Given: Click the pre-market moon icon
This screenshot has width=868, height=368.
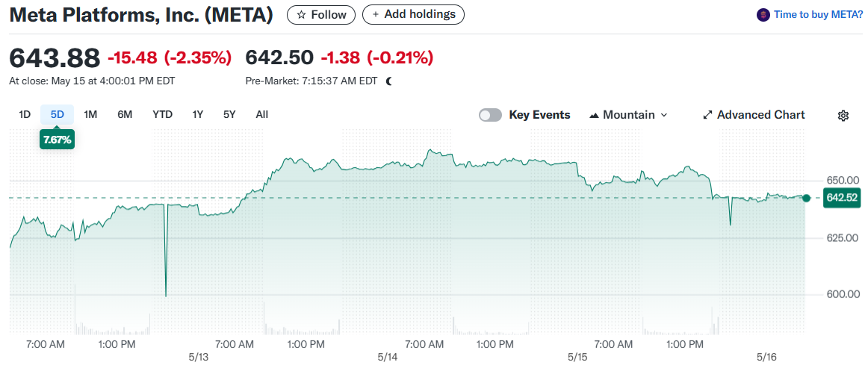Looking at the screenshot, I should point(389,81).
